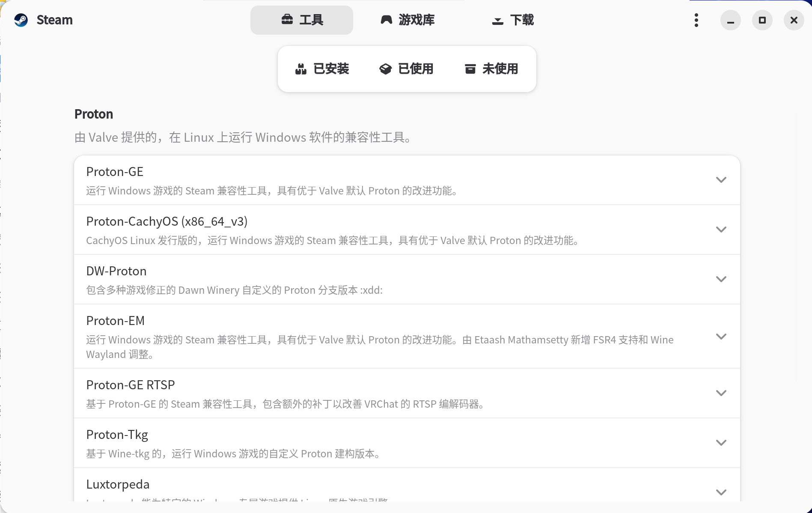The width and height of the screenshot is (812, 513).
Task: Click the Proton-CachyOS (x86_64_v3) title
Action: (x=167, y=221)
